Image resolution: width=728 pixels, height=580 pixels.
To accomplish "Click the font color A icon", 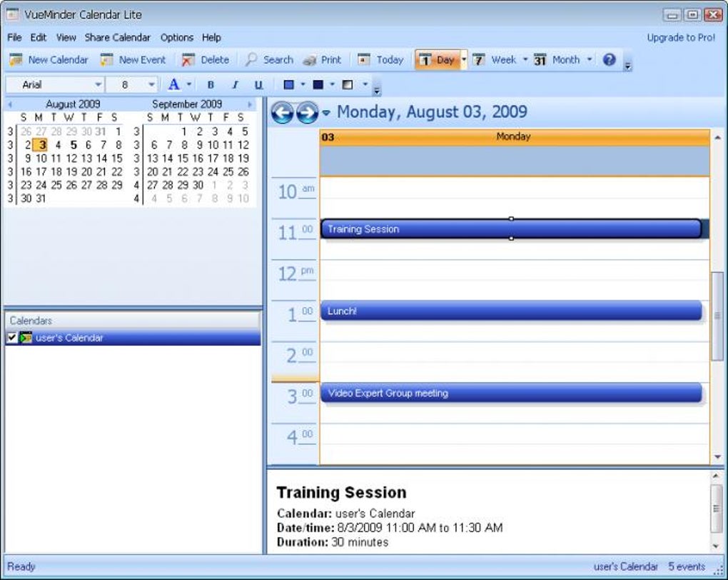I will click(x=173, y=84).
